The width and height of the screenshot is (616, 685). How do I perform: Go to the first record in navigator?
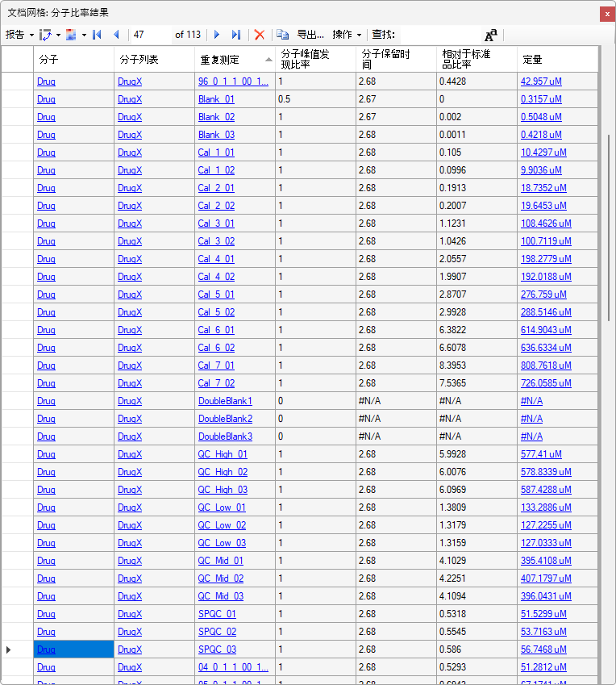point(98,35)
